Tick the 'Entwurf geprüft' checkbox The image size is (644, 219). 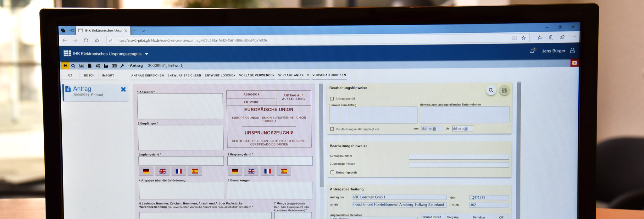pos(332,172)
